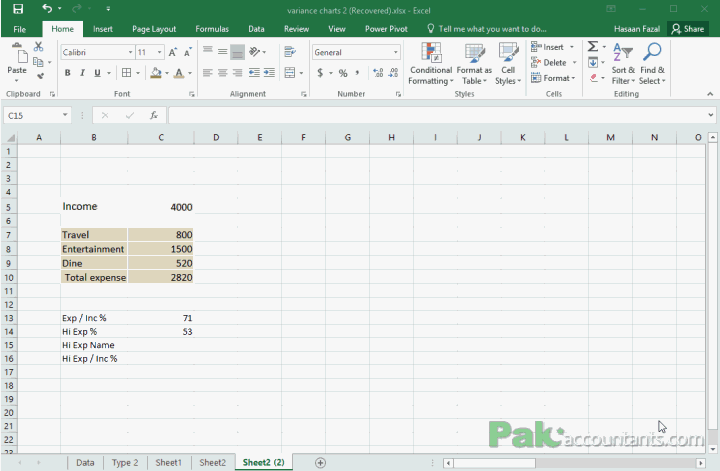Viewport: 720px width, 471px height.
Task: Middle align cell contents
Action: (223, 51)
